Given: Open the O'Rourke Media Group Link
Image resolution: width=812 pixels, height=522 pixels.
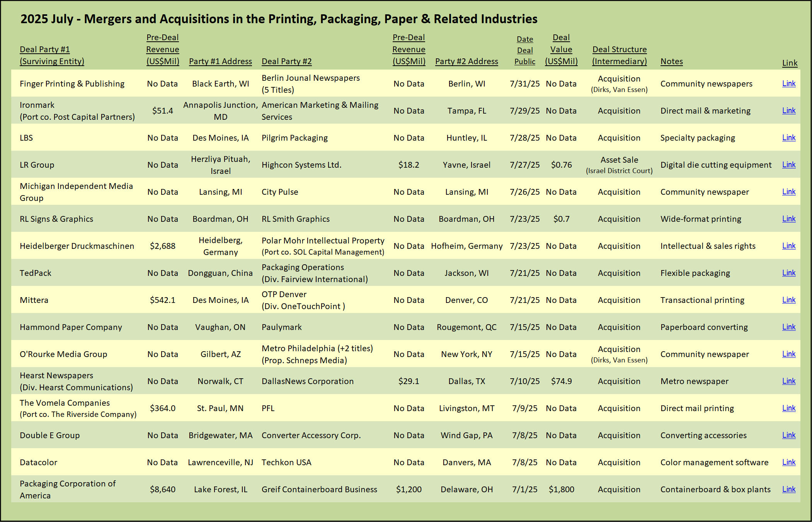Looking at the screenshot, I should point(788,354).
